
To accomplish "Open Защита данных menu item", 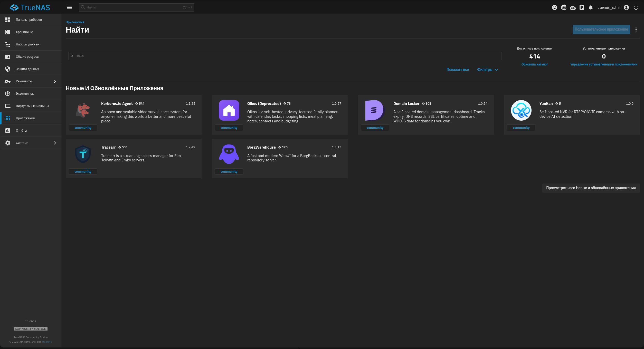I will 31,69.
